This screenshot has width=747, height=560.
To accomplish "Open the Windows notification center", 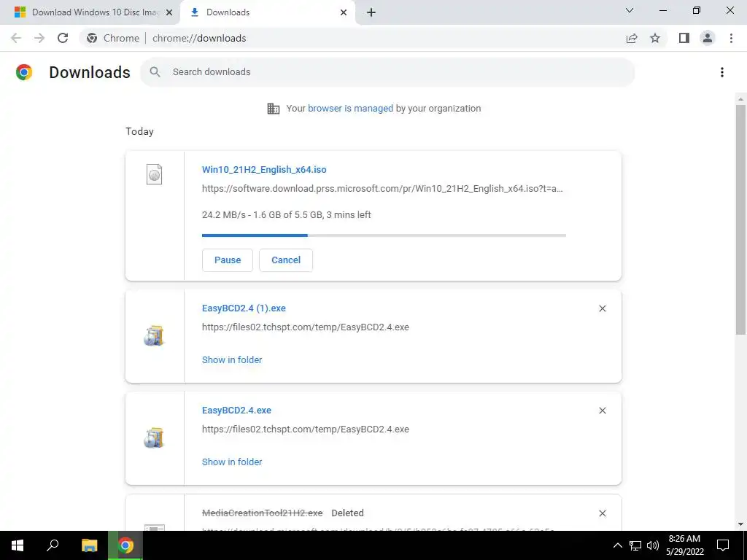I will tap(723, 545).
